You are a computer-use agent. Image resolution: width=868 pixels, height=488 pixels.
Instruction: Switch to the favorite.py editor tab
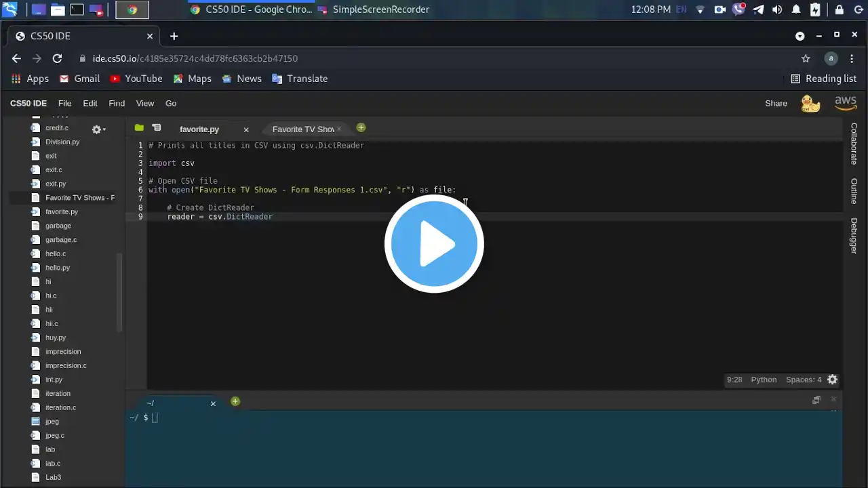pyautogui.click(x=199, y=129)
